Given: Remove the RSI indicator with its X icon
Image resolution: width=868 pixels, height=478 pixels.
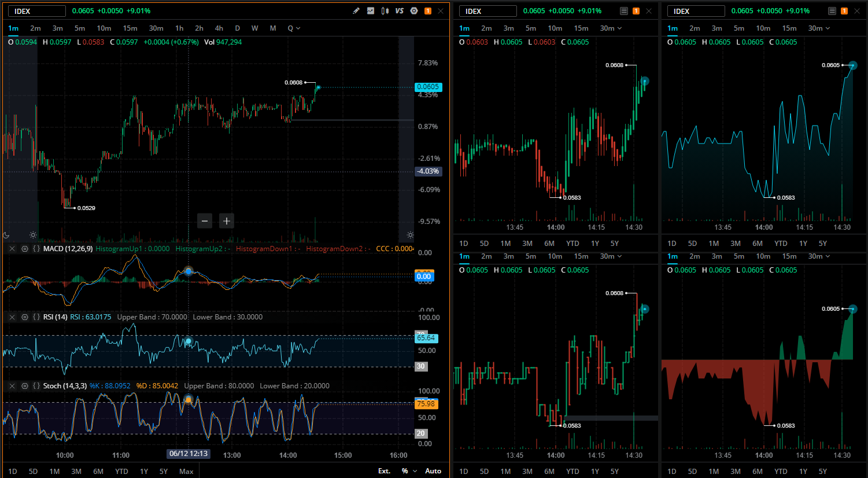Looking at the screenshot, I should 12,317.
